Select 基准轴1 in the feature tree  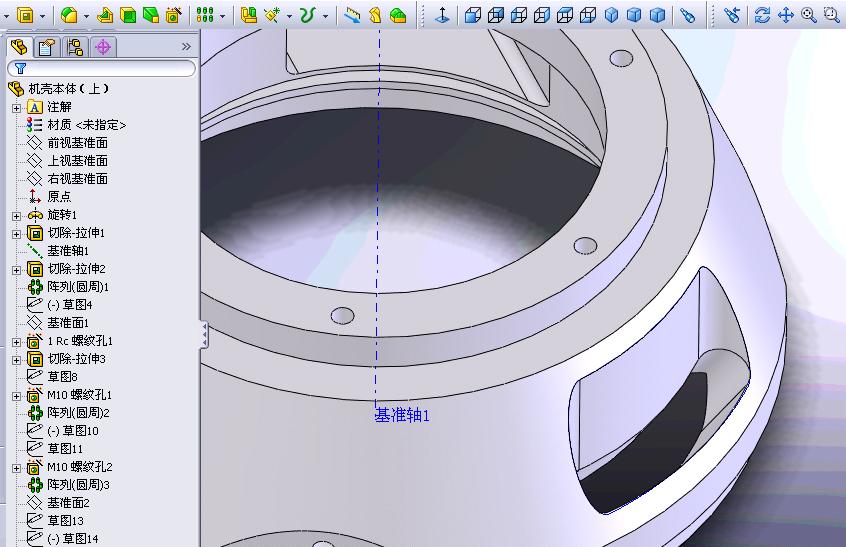coord(68,250)
